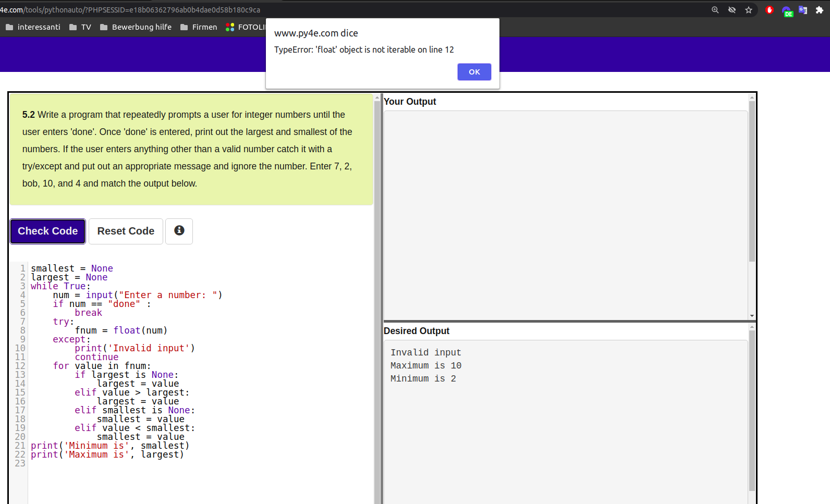Click the 'except:' code line
The width and height of the screenshot is (830, 504).
(71, 339)
